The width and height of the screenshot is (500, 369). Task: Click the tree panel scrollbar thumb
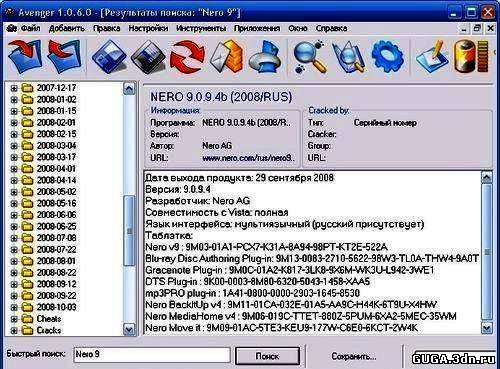129,231
